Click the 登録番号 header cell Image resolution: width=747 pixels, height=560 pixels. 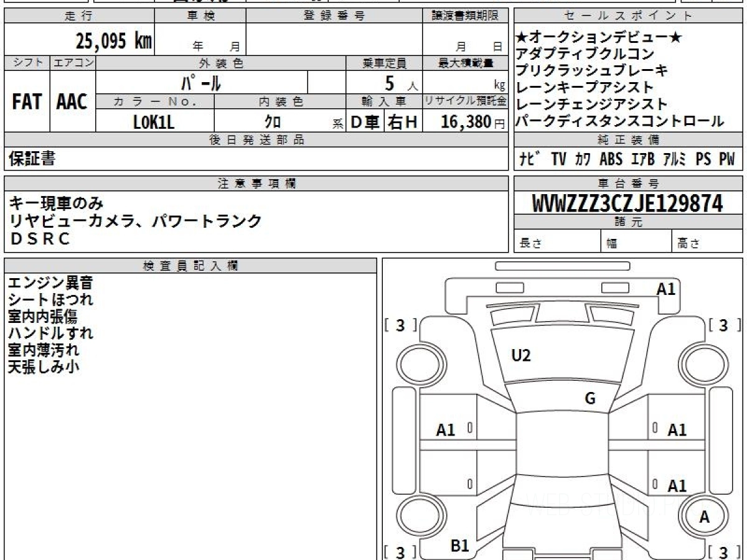click(x=334, y=16)
